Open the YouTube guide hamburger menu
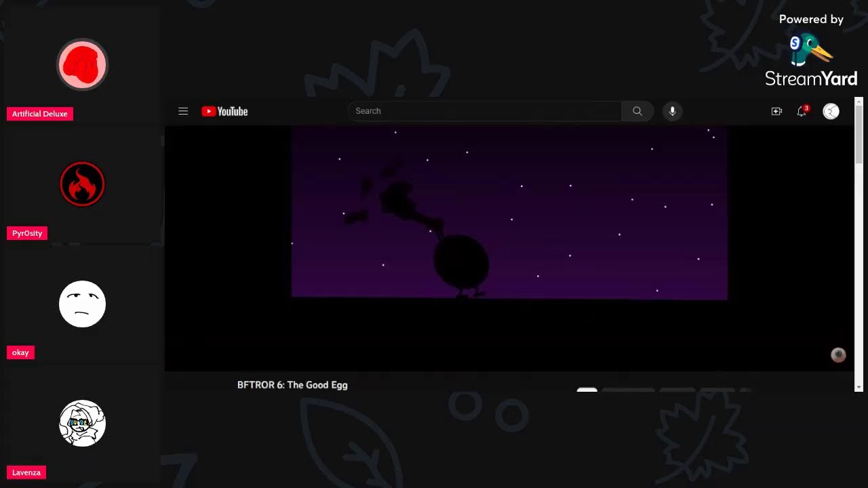This screenshot has width=868, height=488. (183, 111)
